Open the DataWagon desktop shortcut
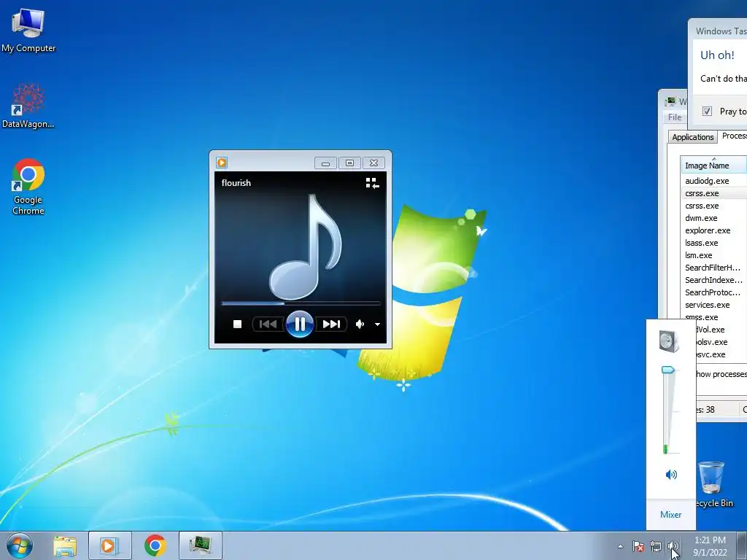Screen dimensions: 747x560 (28, 106)
